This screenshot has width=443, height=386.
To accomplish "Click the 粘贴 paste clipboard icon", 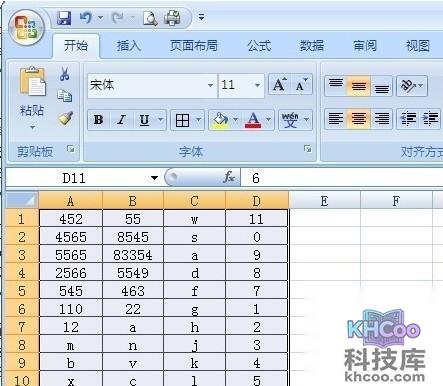I will pos(33,82).
